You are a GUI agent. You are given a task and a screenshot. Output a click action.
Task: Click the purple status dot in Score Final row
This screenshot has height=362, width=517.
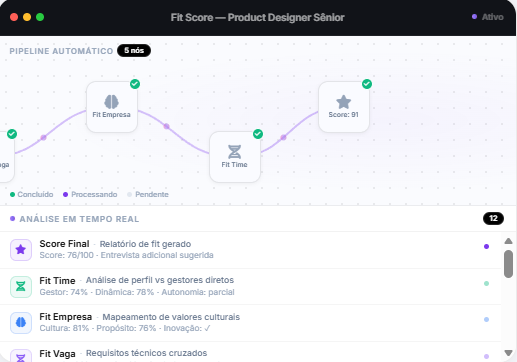click(x=486, y=247)
